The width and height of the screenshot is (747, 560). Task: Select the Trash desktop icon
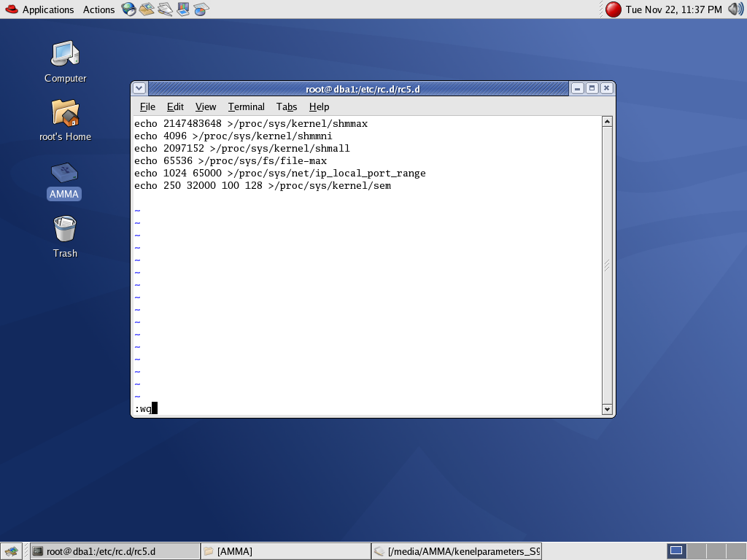tap(65, 237)
